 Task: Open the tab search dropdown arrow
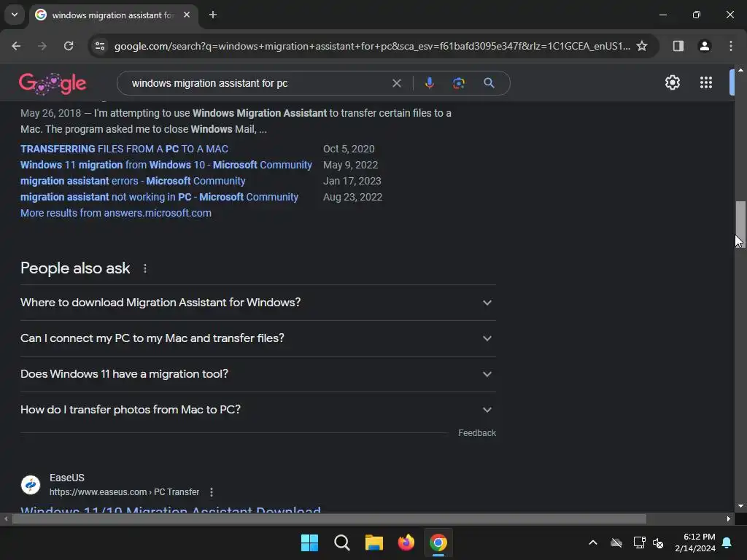15,15
